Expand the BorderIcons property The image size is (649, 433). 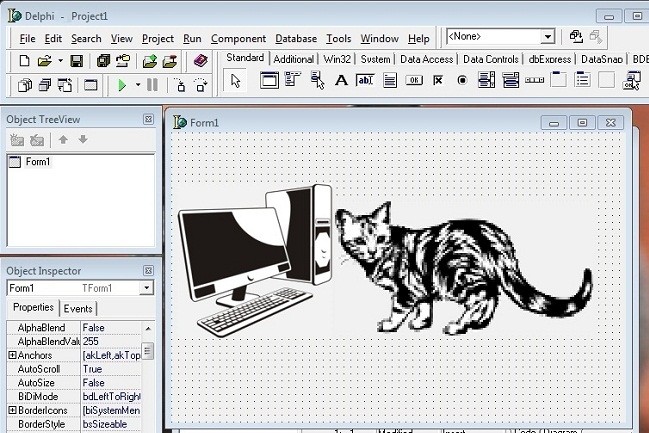tap(12, 410)
